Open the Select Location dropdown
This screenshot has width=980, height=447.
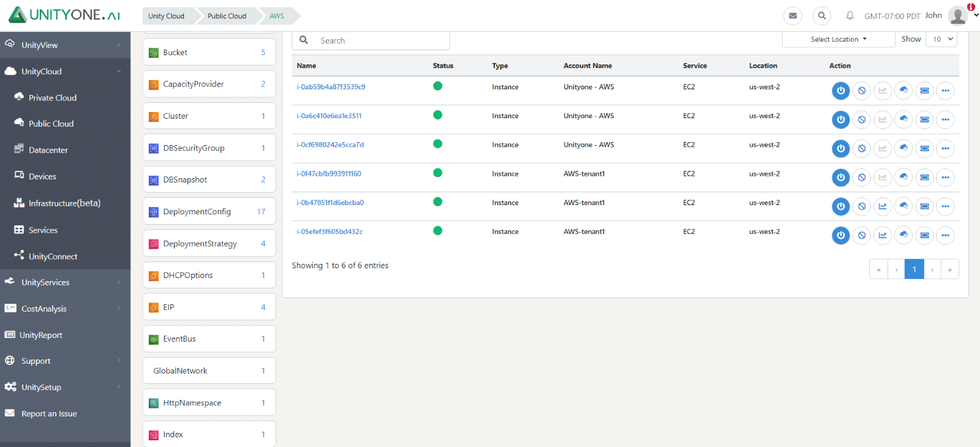(x=839, y=39)
